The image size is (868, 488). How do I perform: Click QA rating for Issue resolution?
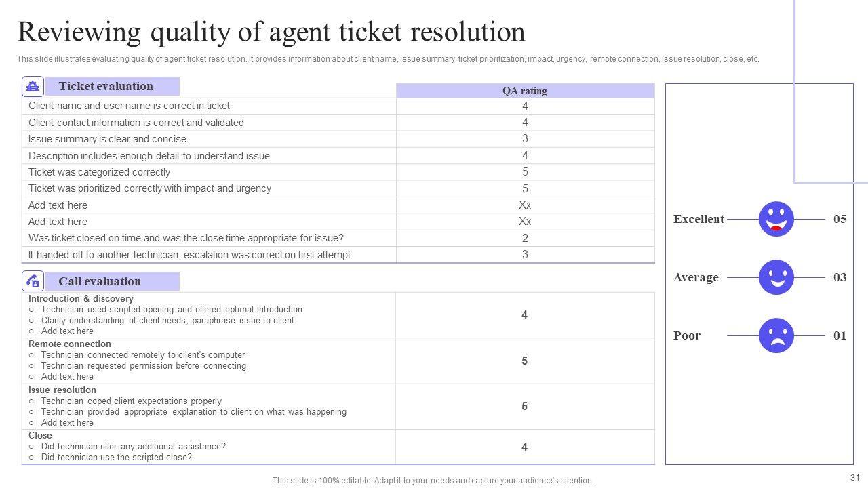pos(524,407)
